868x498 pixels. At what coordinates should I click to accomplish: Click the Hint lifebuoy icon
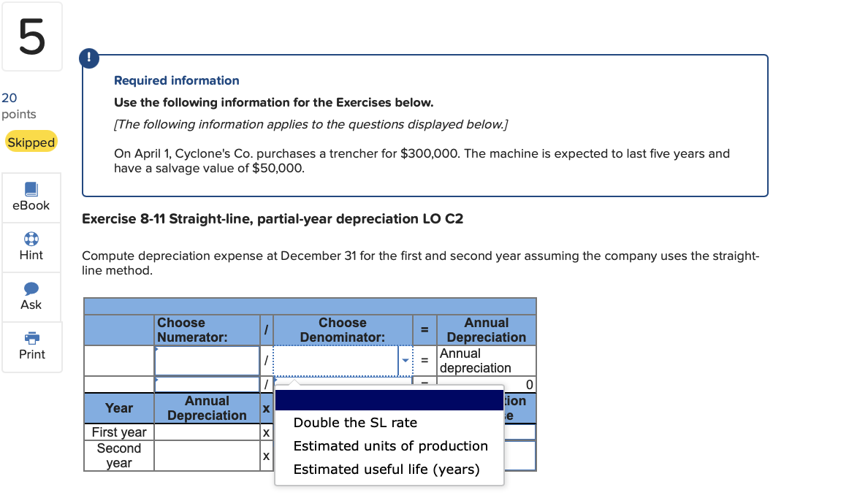31,239
